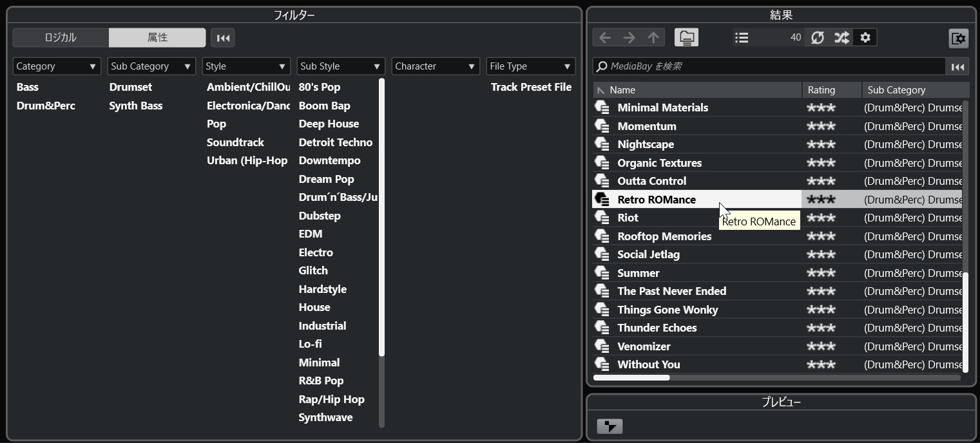The height and width of the screenshot is (443, 980).
Task: Go back in results navigation
Action: 604,38
